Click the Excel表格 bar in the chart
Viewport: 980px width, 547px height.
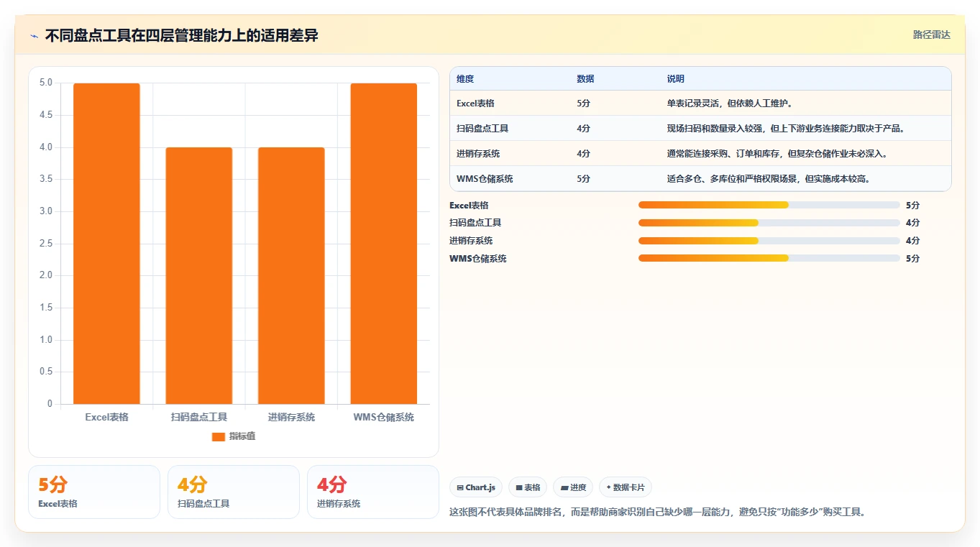[106, 244]
